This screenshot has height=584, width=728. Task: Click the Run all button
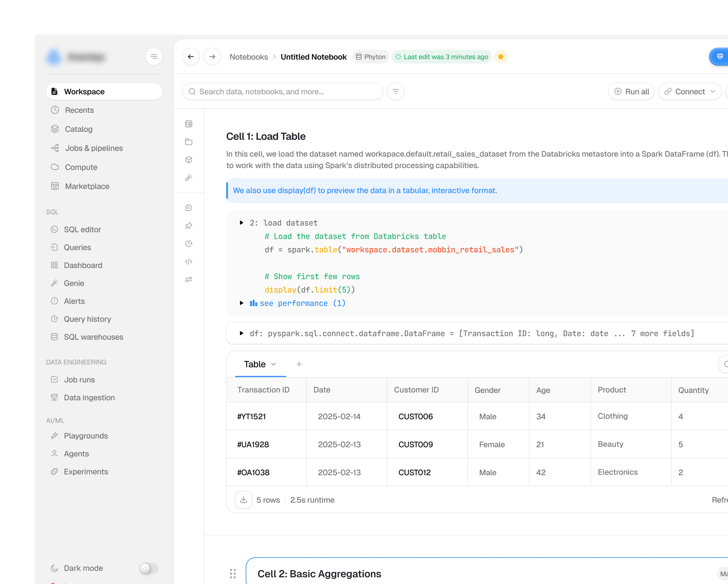[631, 92]
